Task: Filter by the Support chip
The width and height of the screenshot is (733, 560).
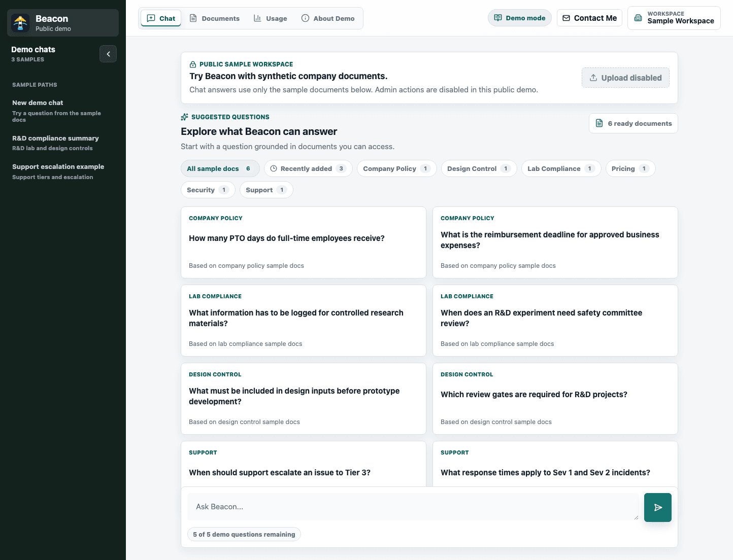Action: [266, 190]
